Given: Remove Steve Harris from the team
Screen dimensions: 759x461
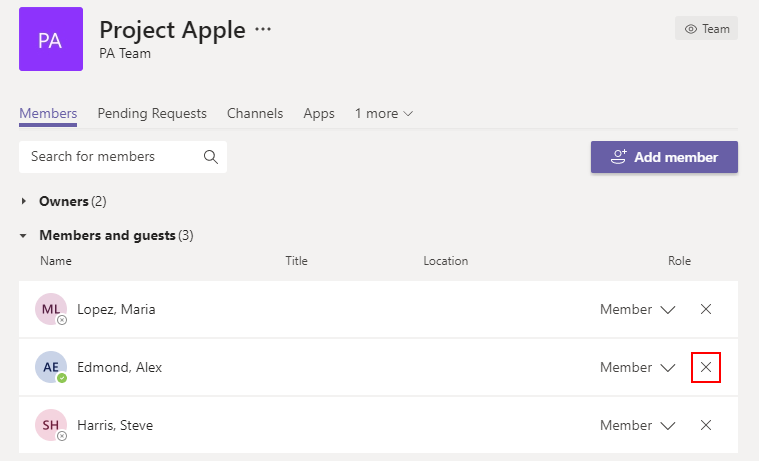Looking at the screenshot, I should [x=706, y=425].
